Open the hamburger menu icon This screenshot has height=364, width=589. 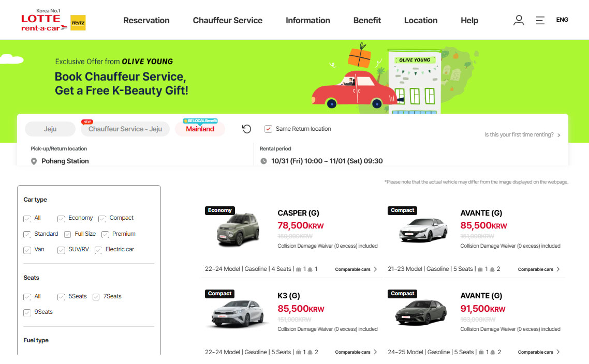point(540,20)
